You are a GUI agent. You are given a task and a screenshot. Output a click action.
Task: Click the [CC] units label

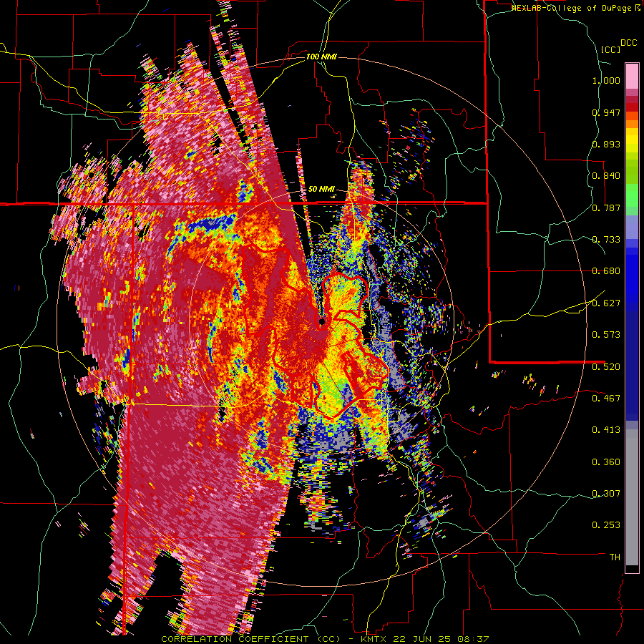click(x=610, y=49)
